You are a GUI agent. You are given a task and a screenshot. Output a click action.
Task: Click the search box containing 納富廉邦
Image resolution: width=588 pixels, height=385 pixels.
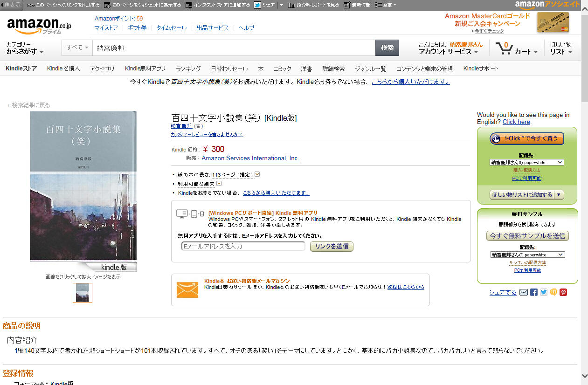pos(234,48)
